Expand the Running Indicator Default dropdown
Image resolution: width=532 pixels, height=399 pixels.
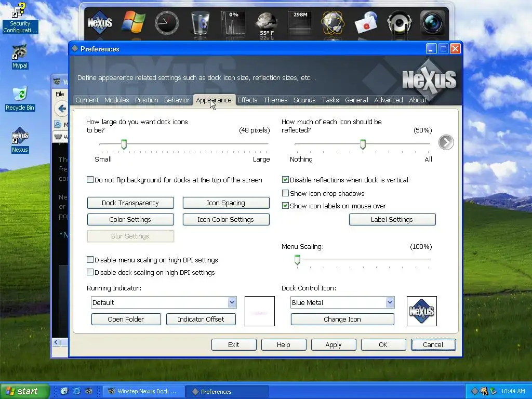click(x=232, y=302)
